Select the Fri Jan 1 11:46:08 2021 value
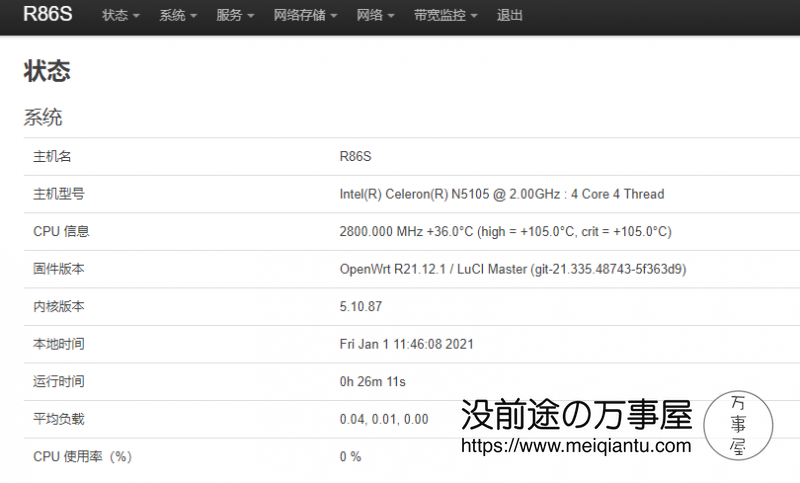The height and width of the screenshot is (483, 800). click(407, 344)
